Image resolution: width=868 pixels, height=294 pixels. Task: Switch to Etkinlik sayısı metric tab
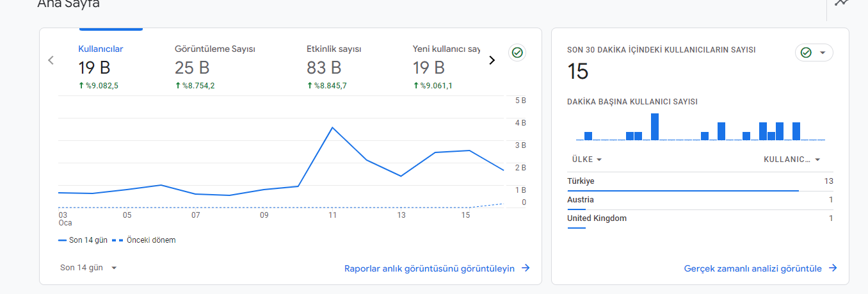point(335,67)
